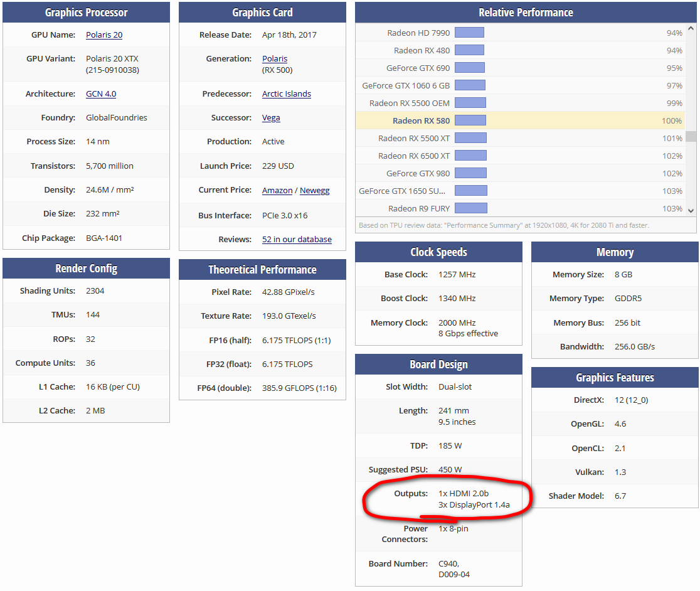Click the Memory section header
This screenshot has width=700, height=591.
point(615,252)
